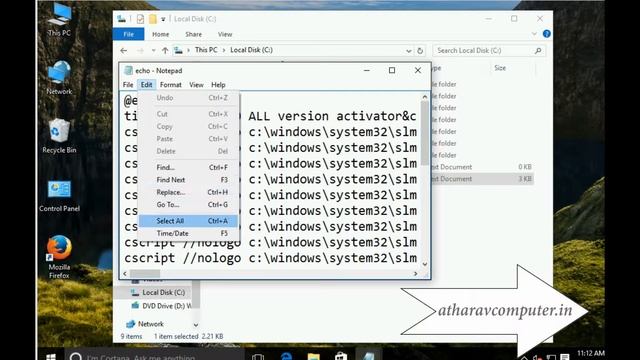The width and height of the screenshot is (640, 360).
Task: Click This PC in address breadcrumb
Action: tap(206, 50)
